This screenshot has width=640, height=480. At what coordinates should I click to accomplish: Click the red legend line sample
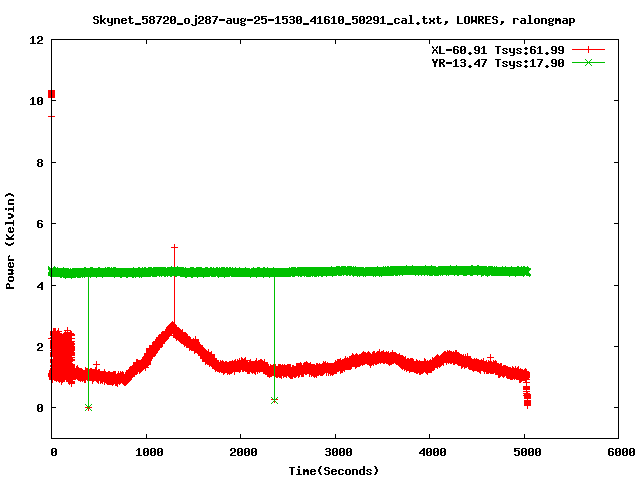pyautogui.click(x=588, y=50)
